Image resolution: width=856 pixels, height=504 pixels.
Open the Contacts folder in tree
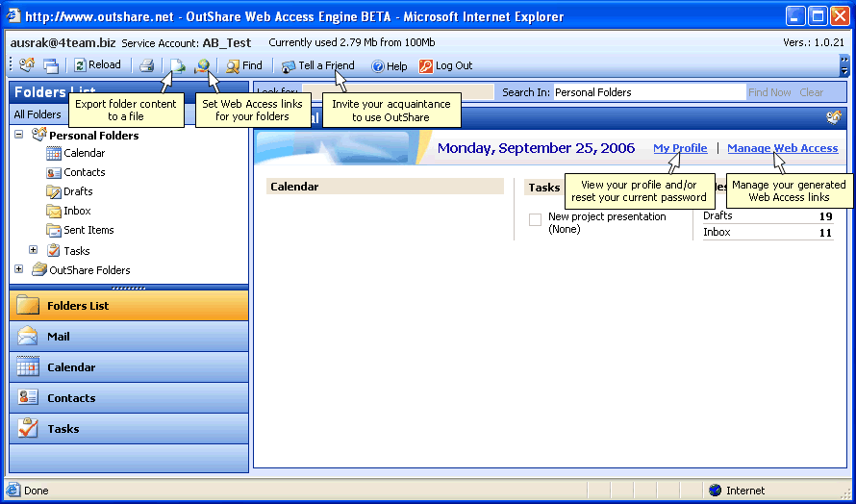point(84,172)
